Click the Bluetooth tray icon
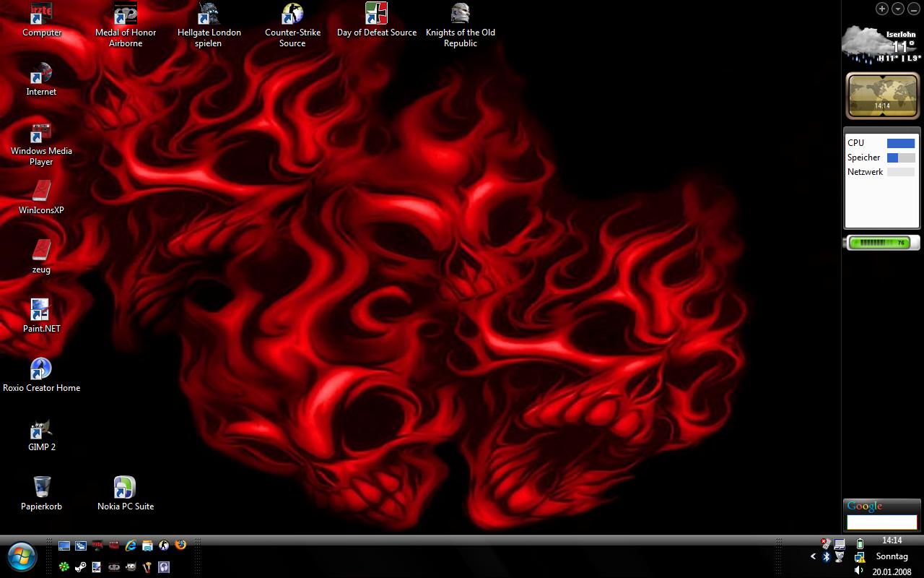The height and width of the screenshot is (578, 924). click(827, 557)
